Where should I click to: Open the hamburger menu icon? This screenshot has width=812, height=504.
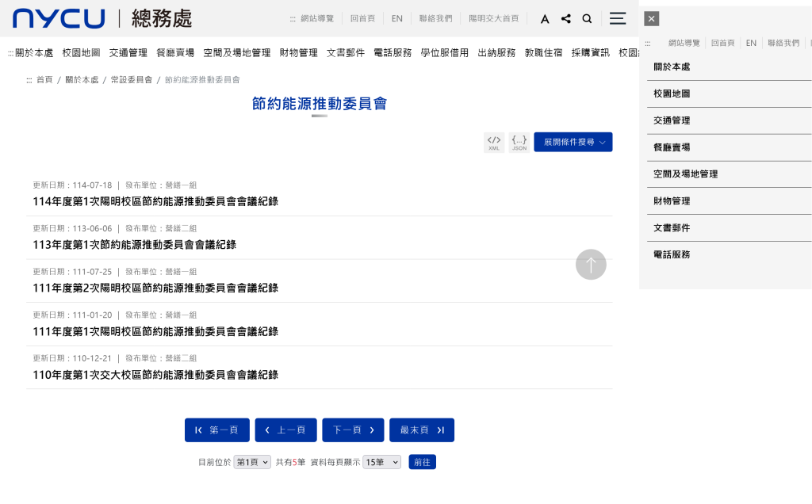point(618,18)
